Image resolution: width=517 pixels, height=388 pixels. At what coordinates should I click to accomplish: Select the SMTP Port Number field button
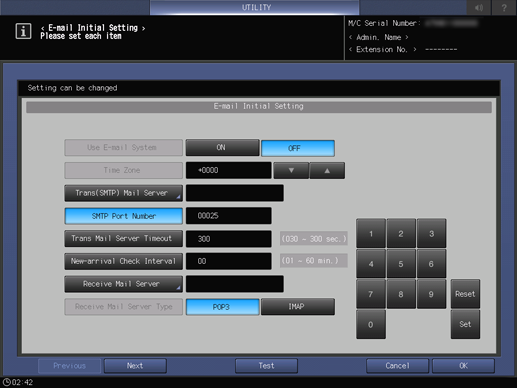(x=123, y=216)
